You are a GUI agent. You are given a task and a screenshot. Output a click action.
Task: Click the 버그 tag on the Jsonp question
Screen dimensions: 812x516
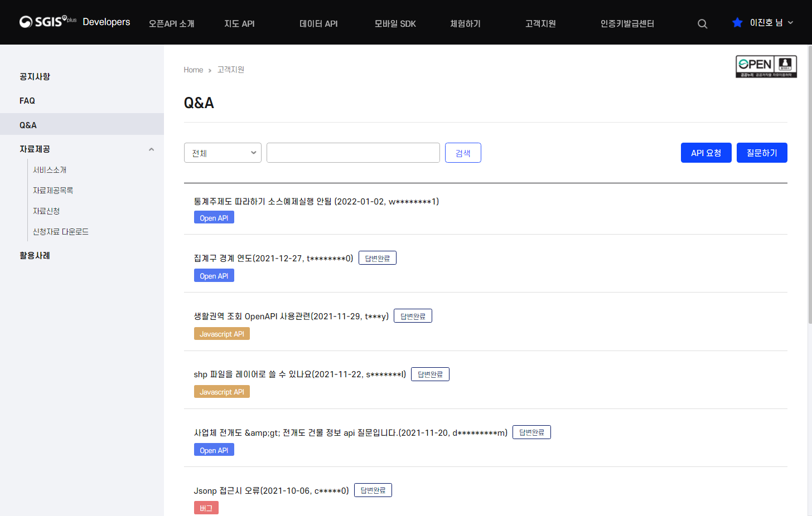click(x=206, y=507)
